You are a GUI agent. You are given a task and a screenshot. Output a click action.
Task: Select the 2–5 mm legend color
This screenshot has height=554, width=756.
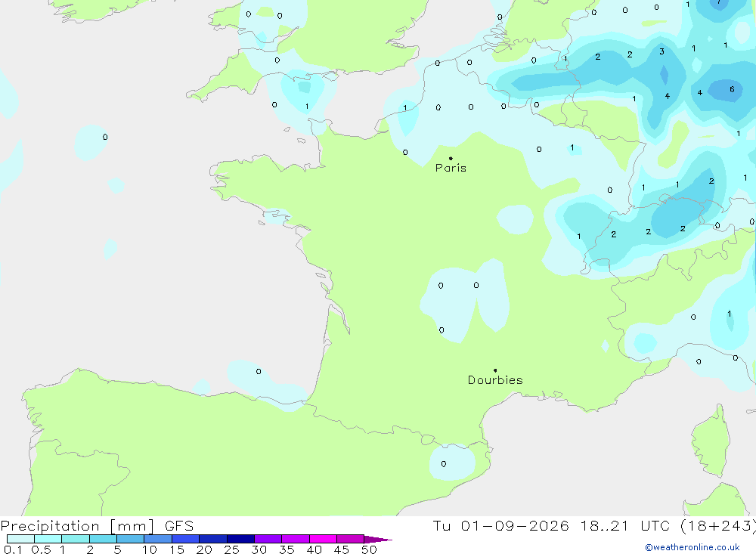coord(103,539)
